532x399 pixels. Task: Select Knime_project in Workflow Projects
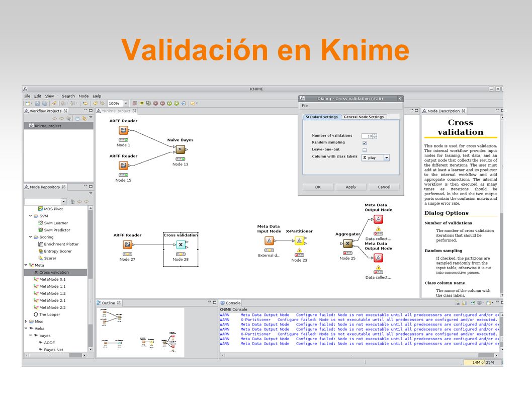48,126
